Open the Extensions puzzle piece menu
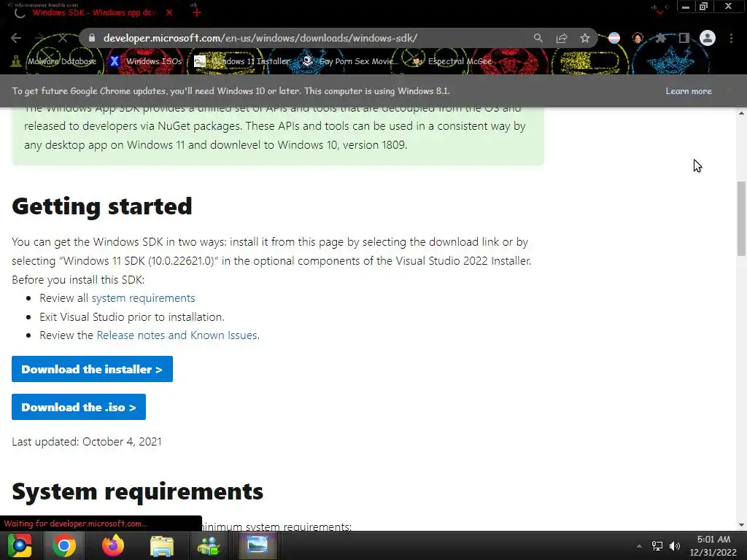The width and height of the screenshot is (747, 560). 661,38
